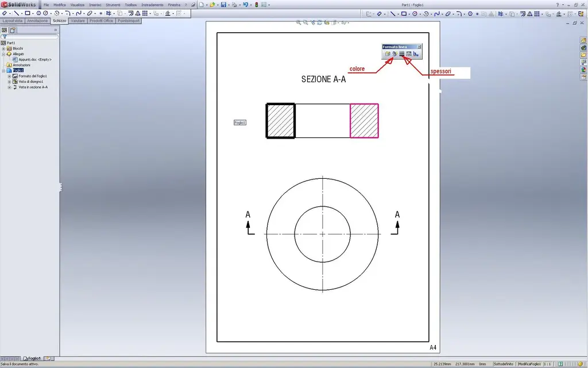This screenshot has width=588, height=368.
Task: Expand the Blocchi tree node
Action: pos(3,48)
